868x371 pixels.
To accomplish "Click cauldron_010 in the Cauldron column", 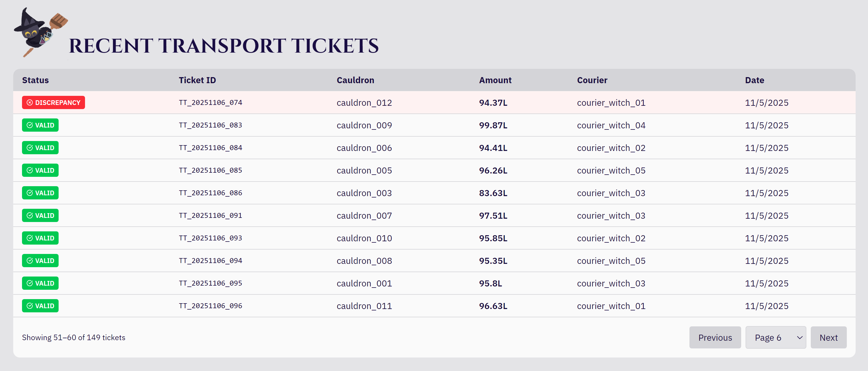I will [364, 238].
